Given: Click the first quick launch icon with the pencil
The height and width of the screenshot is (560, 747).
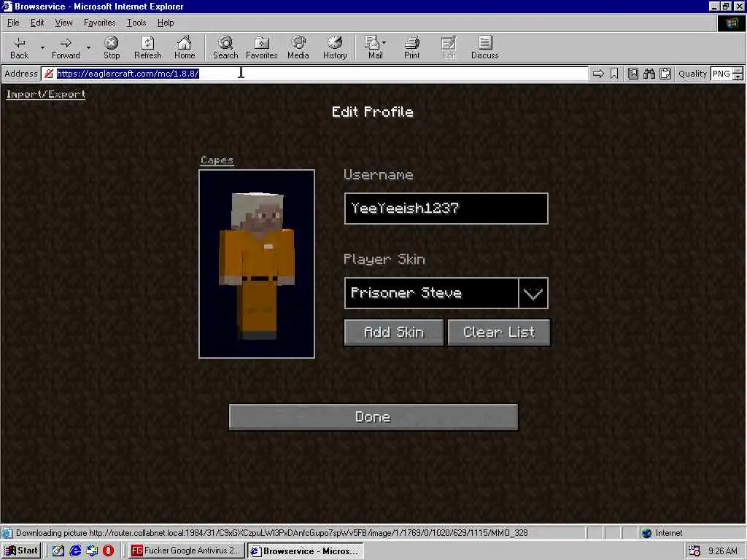Looking at the screenshot, I should [58, 551].
